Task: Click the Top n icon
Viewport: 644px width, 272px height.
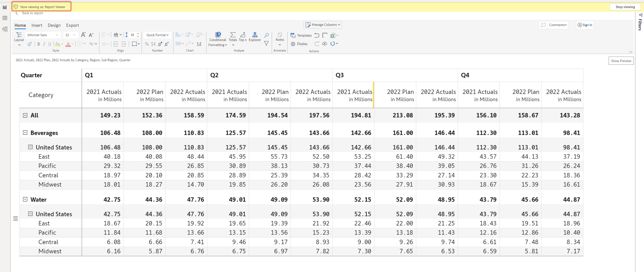Action: point(242,35)
